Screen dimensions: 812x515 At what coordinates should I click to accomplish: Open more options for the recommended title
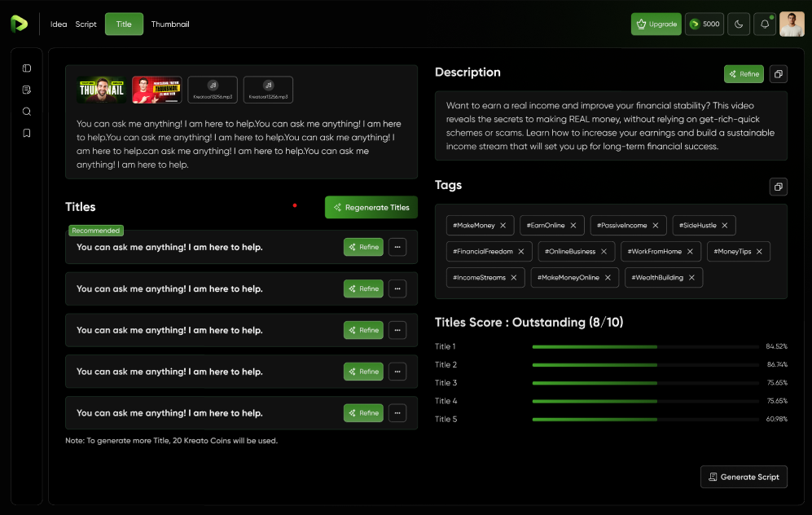[397, 247]
